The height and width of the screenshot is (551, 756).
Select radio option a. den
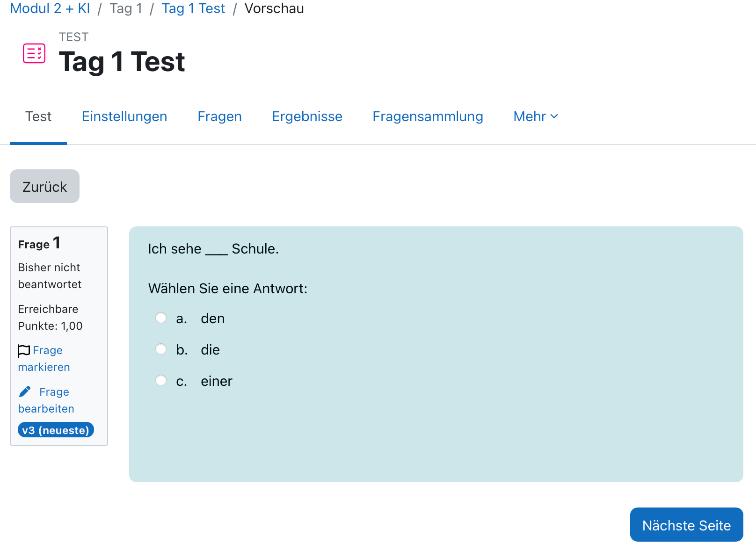coord(161,318)
